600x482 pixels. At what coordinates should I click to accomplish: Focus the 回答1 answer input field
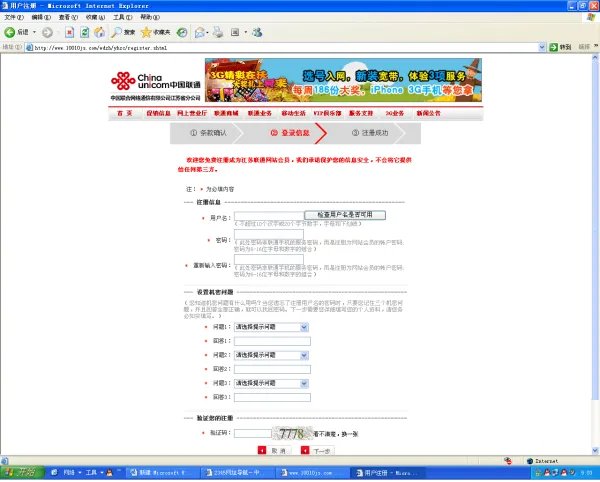(x=272, y=341)
